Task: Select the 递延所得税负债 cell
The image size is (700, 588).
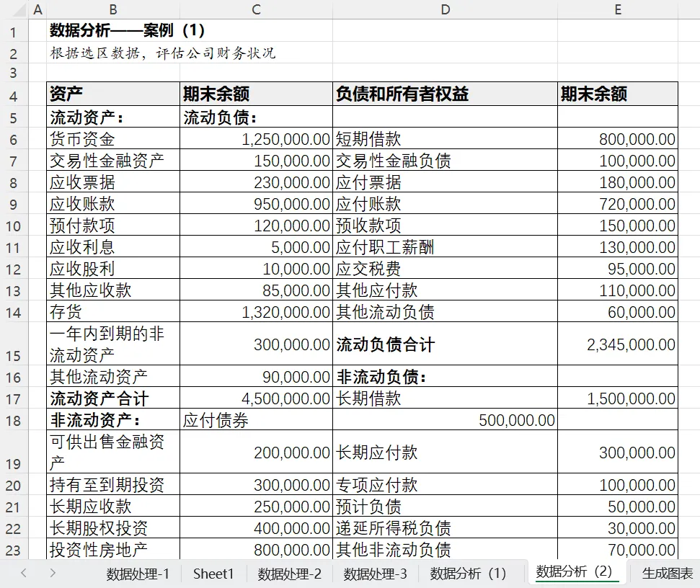Action: click(x=445, y=527)
